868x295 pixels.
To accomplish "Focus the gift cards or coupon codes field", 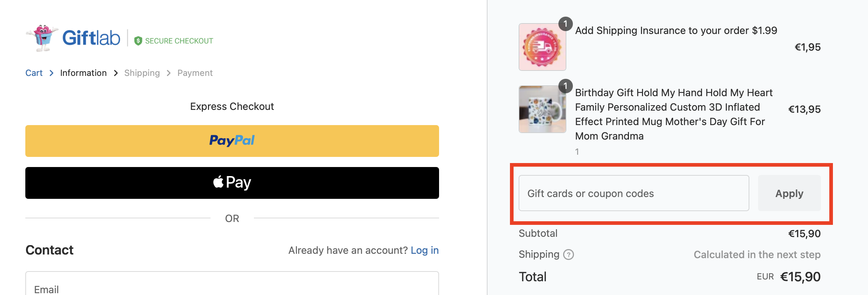I will (x=634, y=193).
